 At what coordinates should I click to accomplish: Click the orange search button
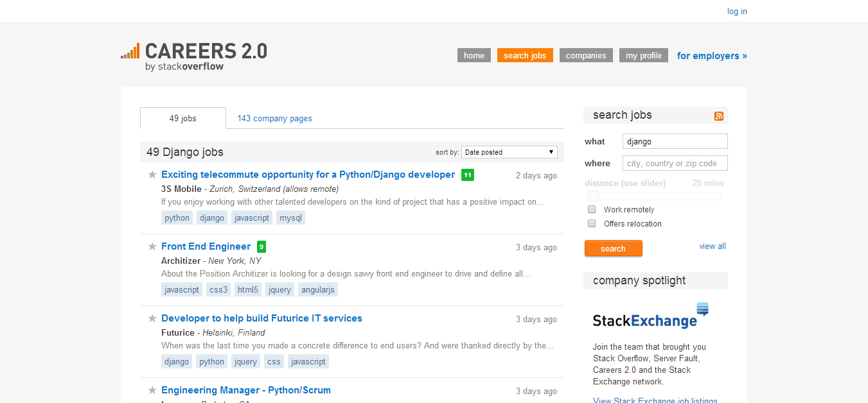click(613, 248)
